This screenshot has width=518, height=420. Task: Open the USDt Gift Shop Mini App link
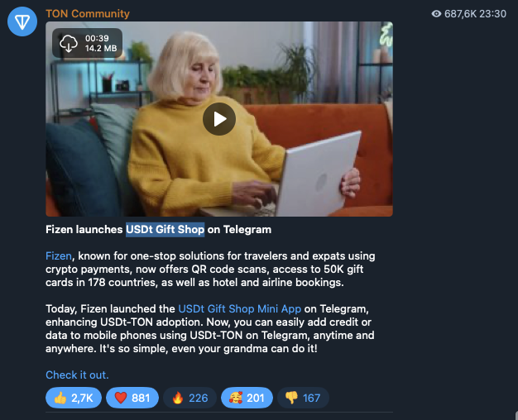pyautogui.click(x=239, y=308)
